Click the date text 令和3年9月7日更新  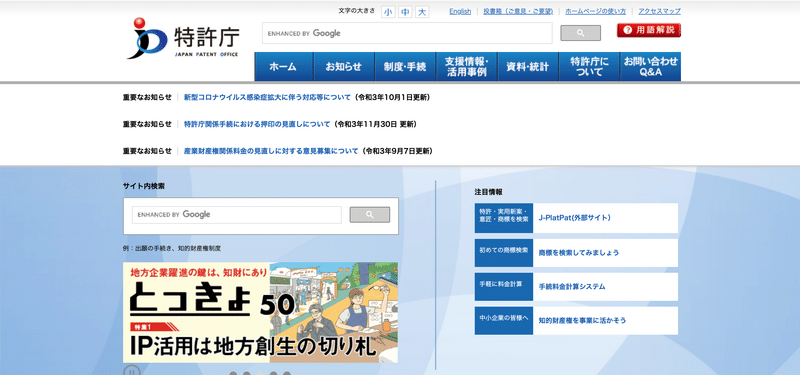pos(397,151)
